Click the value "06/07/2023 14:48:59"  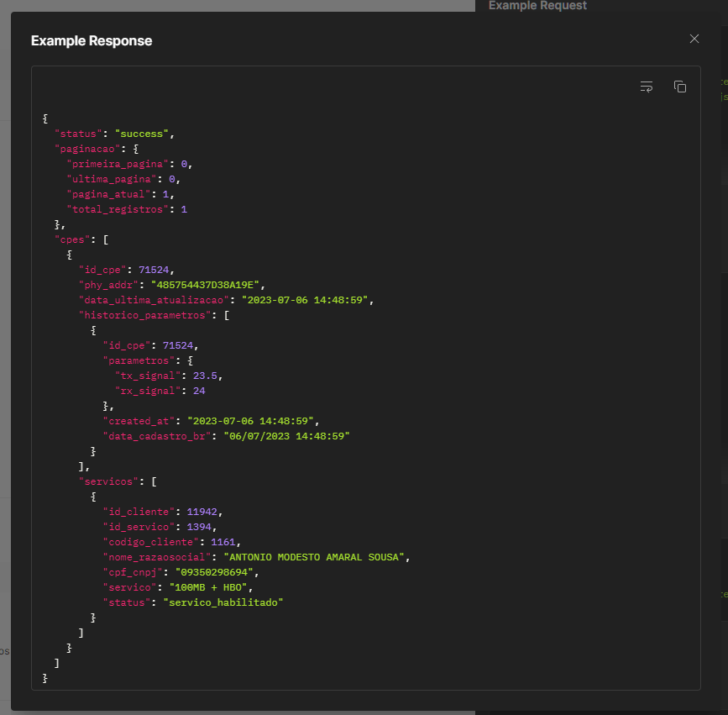click(x=286, y=436)
